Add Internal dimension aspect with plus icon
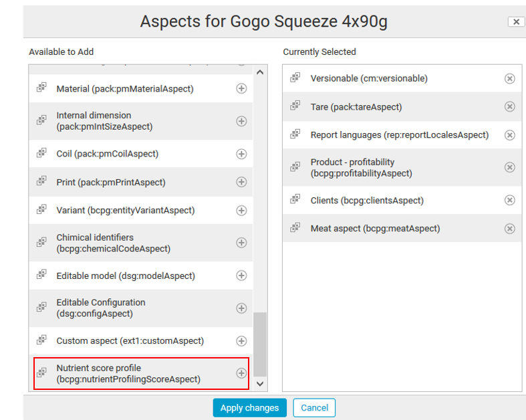 coord(241,121)
